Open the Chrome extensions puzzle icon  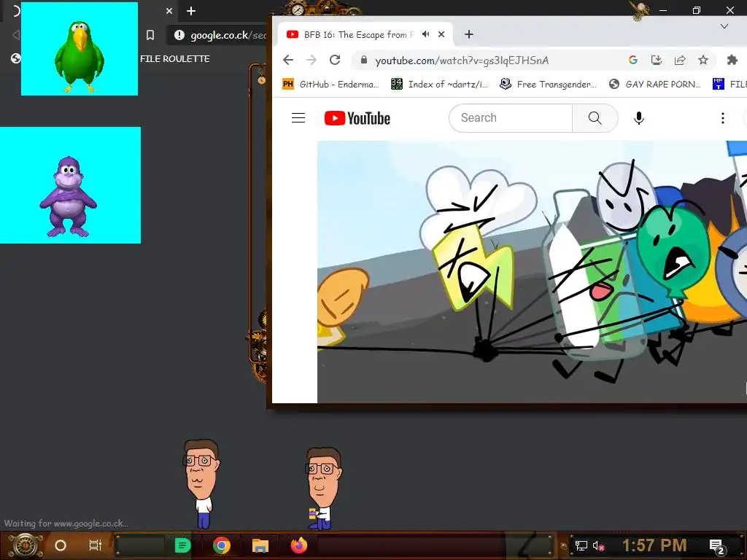[x=732, y=60]
